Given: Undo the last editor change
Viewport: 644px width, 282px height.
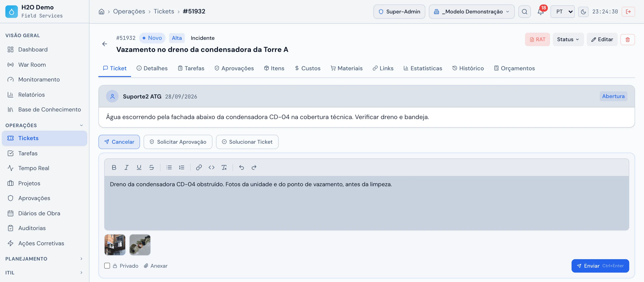Looking at the screenshot, I should [x=241, y=167].
